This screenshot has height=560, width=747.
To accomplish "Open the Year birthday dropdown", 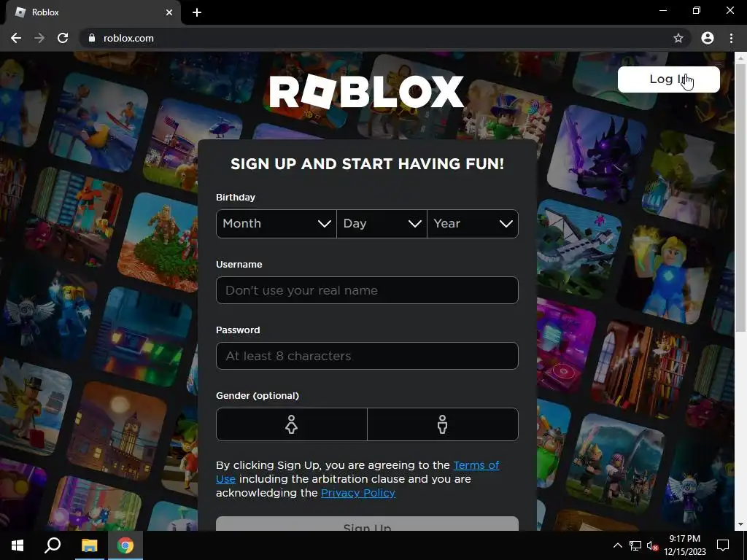I will [x=473, y=224].
